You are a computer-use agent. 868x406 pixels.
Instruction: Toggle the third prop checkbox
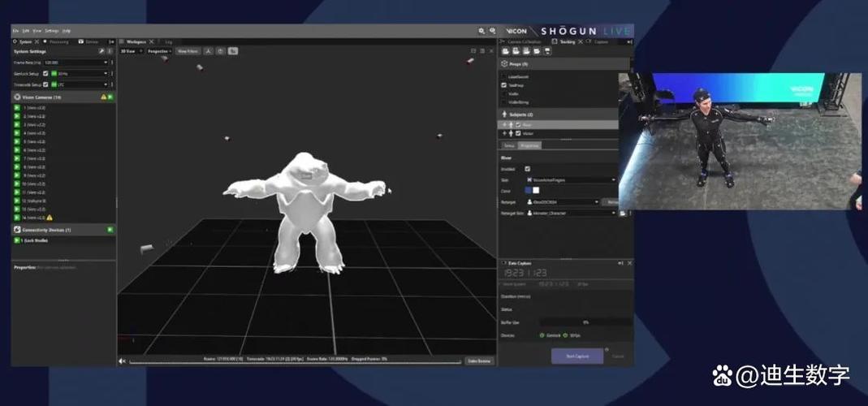(503, 93)
